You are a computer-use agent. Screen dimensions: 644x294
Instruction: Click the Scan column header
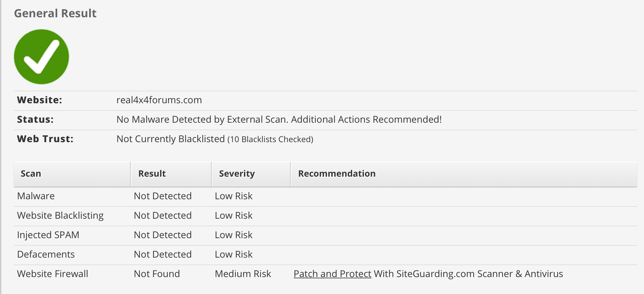pyautogui.click(x=72, y=174)
